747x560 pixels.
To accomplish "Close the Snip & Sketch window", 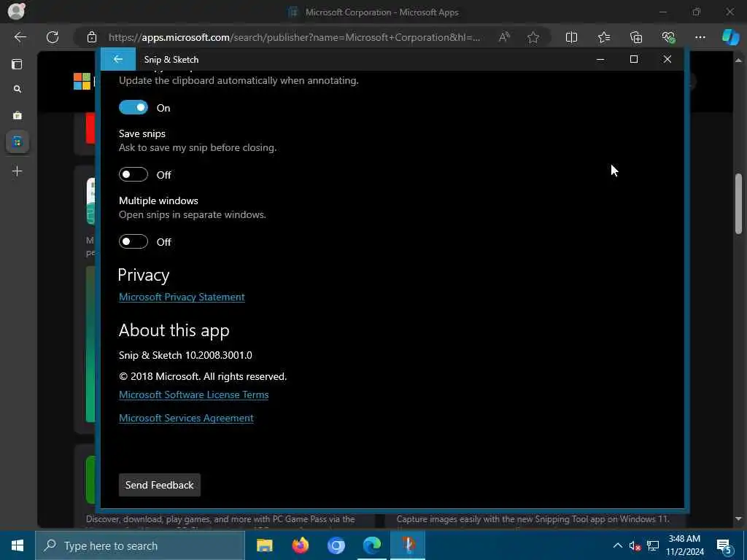I will [x=667, y=59].
